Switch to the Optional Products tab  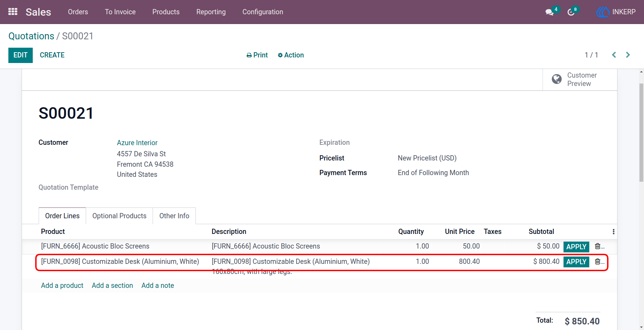tap(119, 216)
